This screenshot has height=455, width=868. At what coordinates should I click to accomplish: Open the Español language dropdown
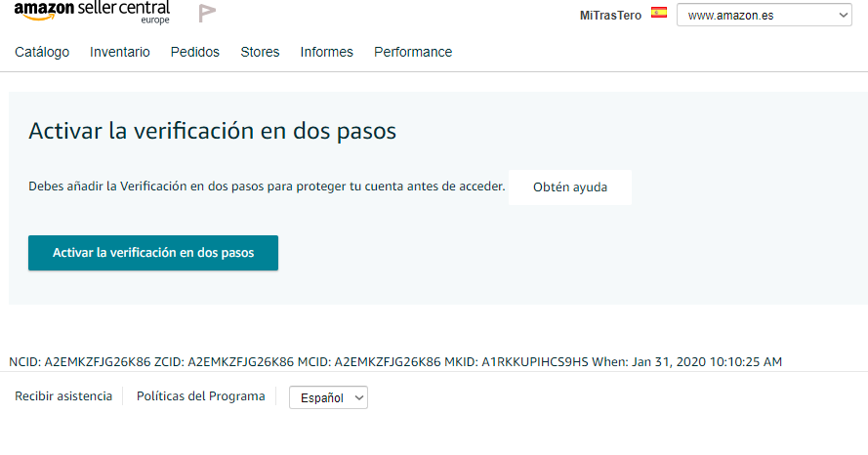click(x=328, y=397)
